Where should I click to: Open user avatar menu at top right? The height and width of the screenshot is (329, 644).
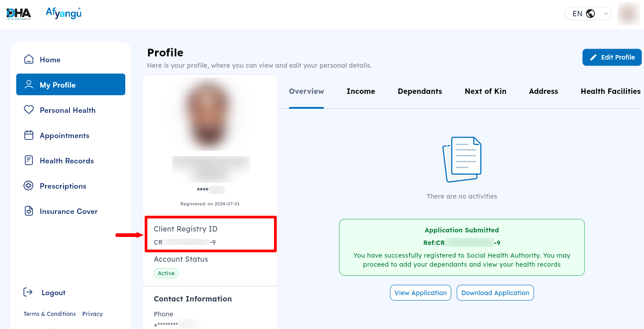(629, 14)
